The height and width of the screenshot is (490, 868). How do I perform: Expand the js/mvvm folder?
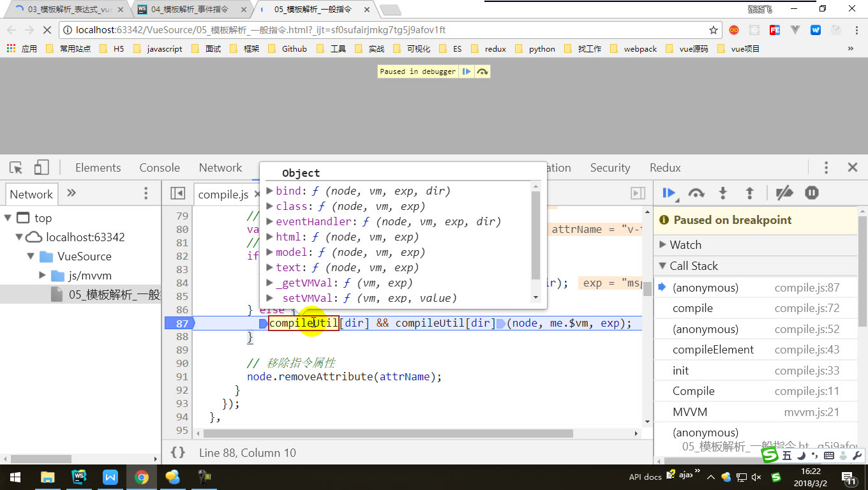pos(43,276)
